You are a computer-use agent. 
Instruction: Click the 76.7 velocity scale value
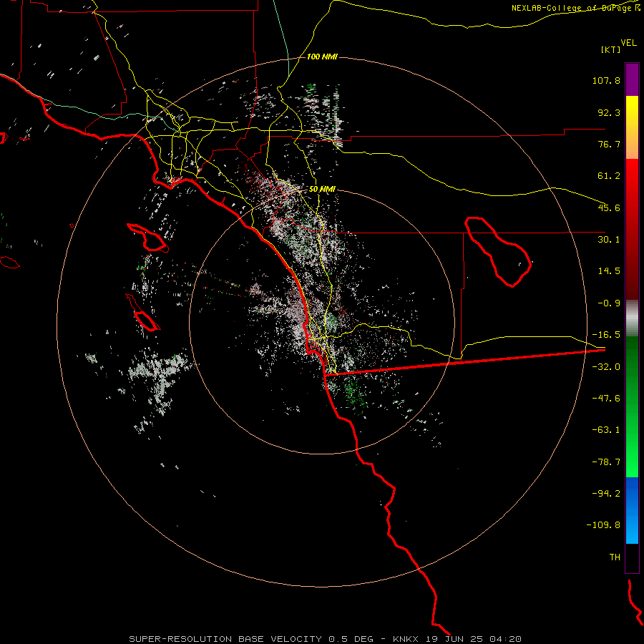pyautogui.click(x=609, y=144)
